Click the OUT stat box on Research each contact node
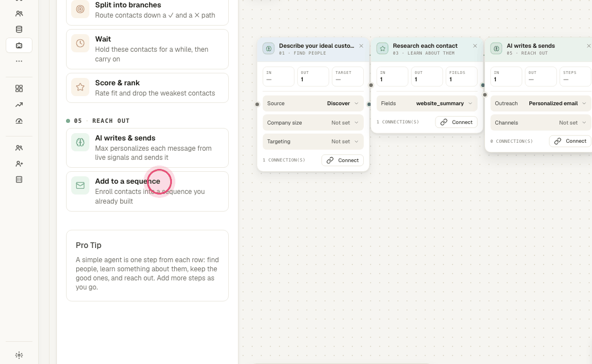The width and height of the screenshot is (592, 364). (427, 77)
